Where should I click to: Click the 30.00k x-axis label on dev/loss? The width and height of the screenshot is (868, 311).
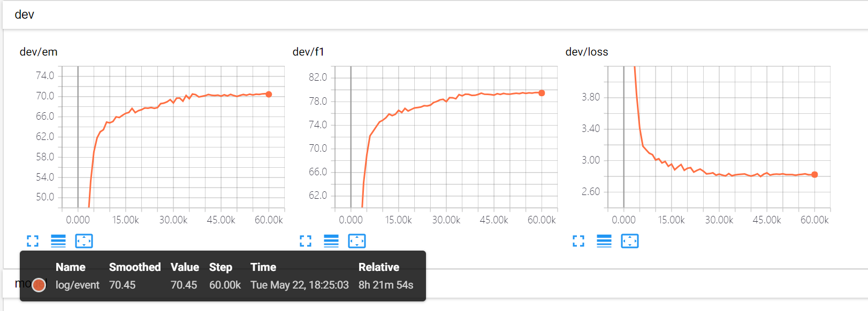coord(719,220)
